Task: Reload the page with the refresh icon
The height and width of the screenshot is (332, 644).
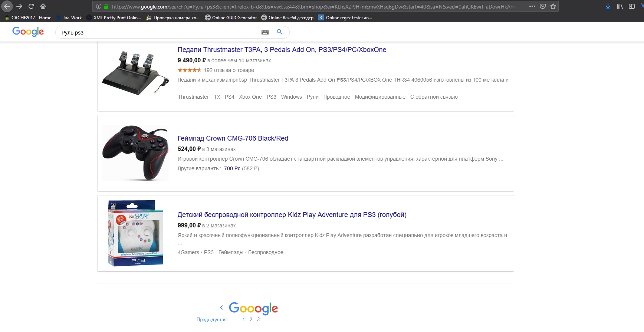Action: (31, 6)
